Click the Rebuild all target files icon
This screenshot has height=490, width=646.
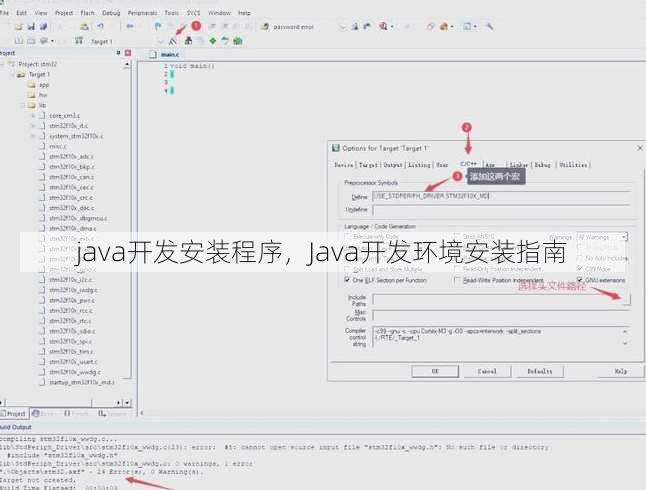tap(31, 41)
